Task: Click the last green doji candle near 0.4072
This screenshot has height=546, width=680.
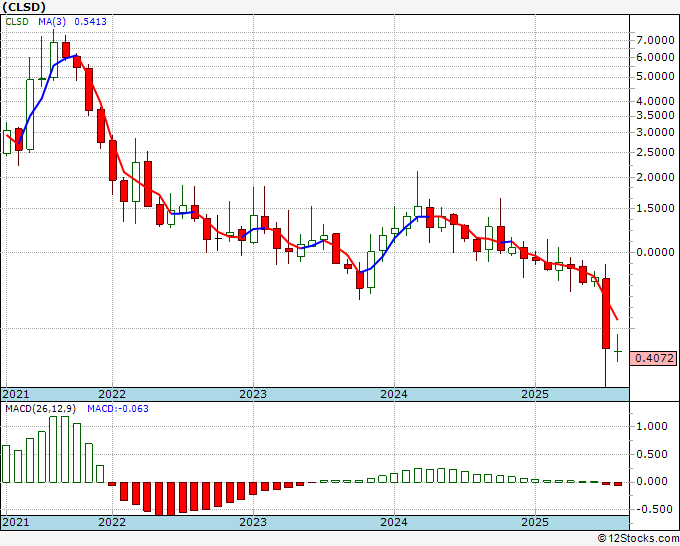Action: tap(618, 350)
